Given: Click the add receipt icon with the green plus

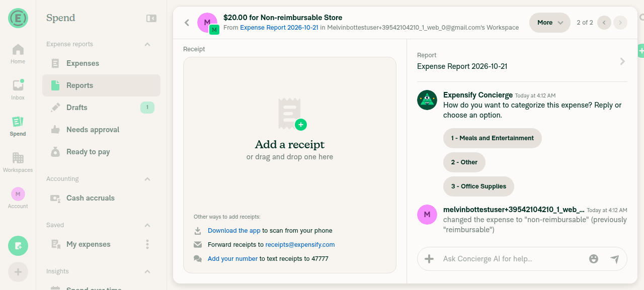Looking at the screenshot, I should (x=292, y=114).
